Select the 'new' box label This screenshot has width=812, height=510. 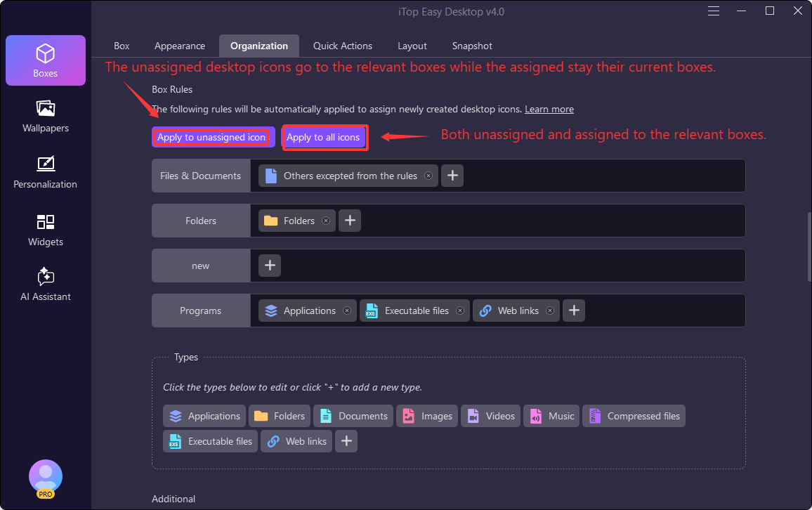pos(201,266)
